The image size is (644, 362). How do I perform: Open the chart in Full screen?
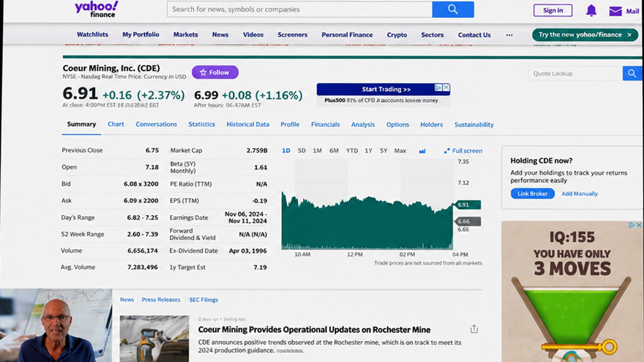click(463, 151)
